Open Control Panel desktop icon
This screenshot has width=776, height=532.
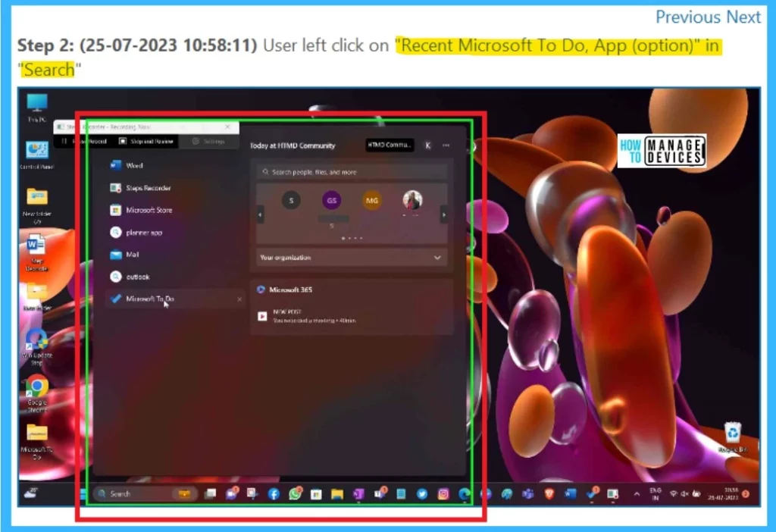tap(37, 155)
